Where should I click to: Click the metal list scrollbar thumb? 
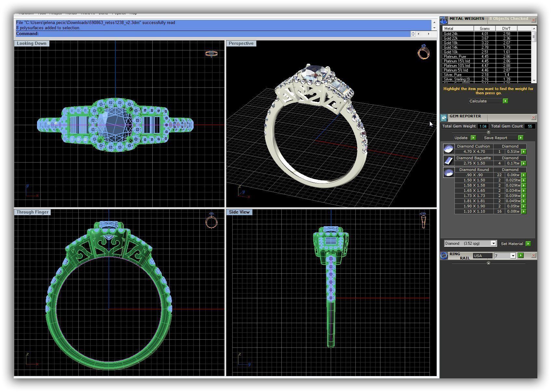point(533,37)
